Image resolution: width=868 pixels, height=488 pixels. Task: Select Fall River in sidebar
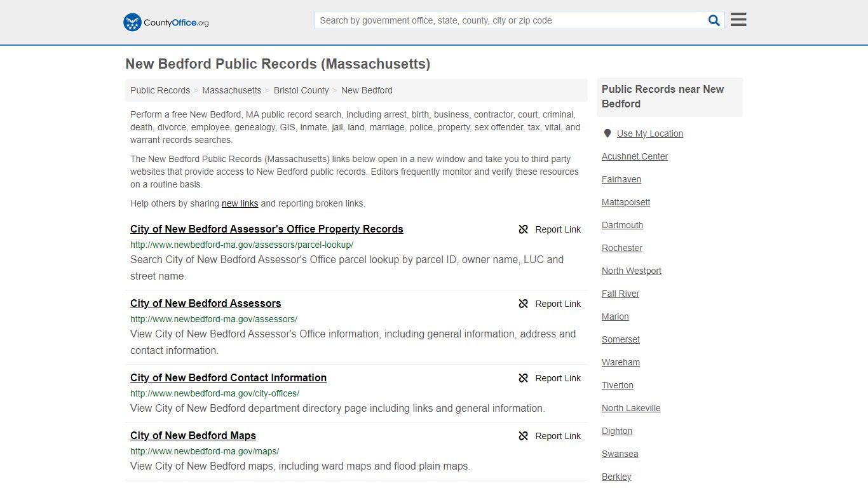[x=621, y=294]
